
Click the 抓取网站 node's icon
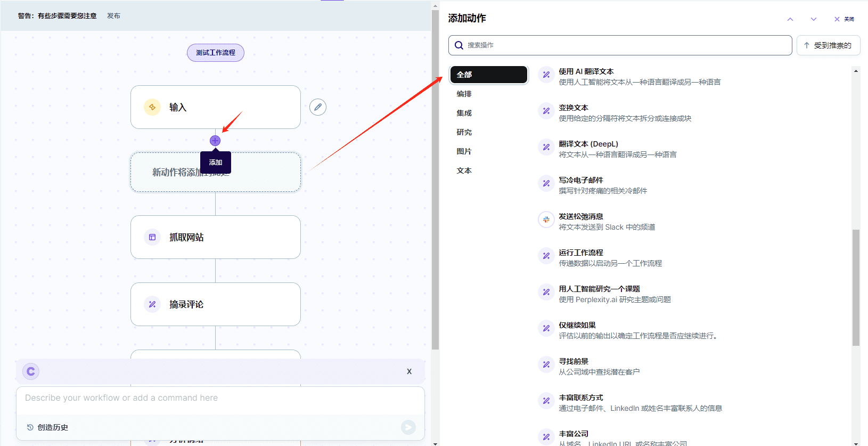coord(152,237)
